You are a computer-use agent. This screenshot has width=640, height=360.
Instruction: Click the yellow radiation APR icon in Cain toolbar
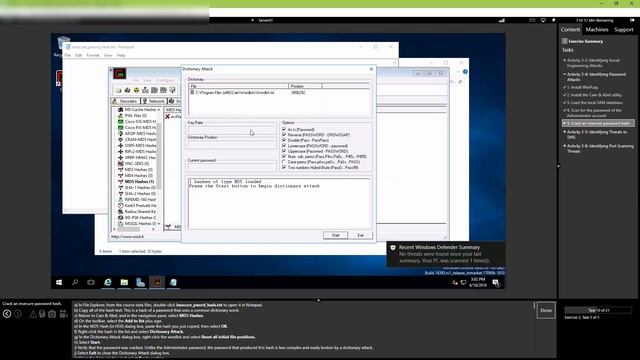pyautogui.click(x=136, y=90)
